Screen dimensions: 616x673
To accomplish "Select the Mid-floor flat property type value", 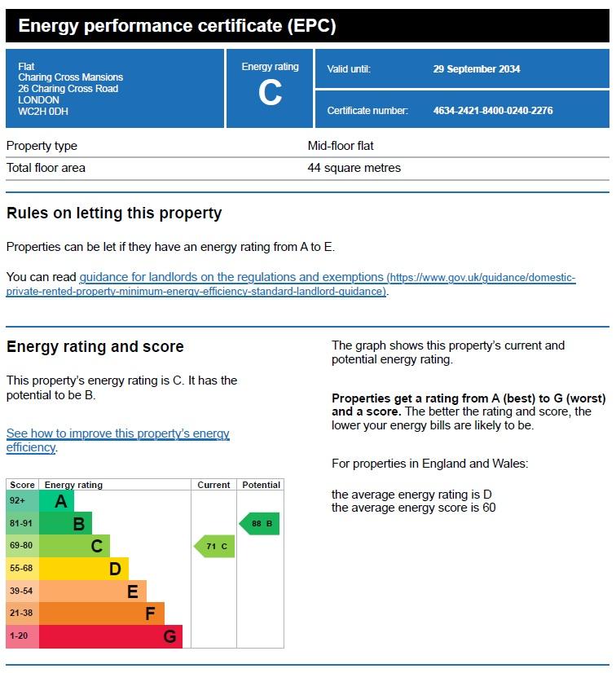I will (341, 146).
